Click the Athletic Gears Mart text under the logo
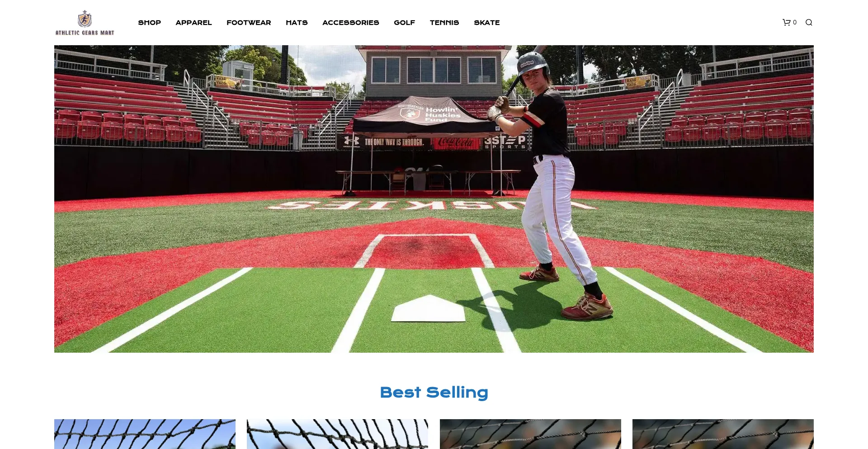Viewport: 868px width, 449px height. tap(85, 33)
